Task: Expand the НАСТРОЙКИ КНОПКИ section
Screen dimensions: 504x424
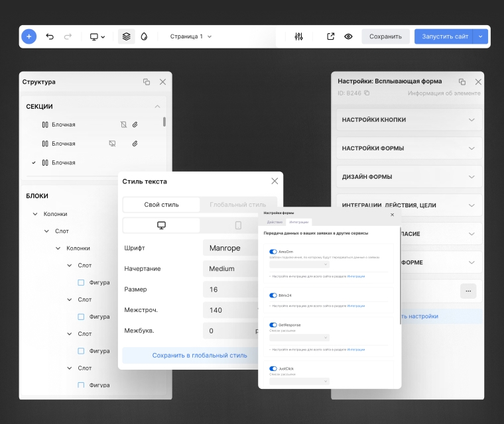Action: click(x=409, y=120)
